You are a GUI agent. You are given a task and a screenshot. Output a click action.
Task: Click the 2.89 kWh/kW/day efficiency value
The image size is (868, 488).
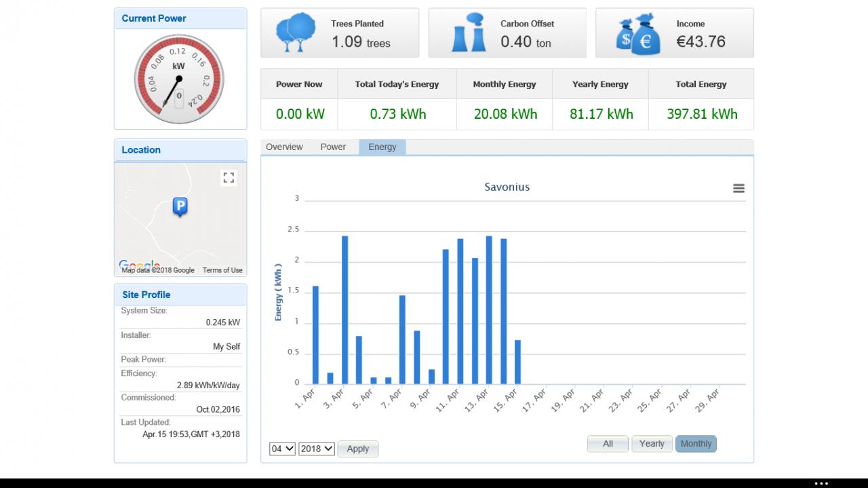[208, 386]
